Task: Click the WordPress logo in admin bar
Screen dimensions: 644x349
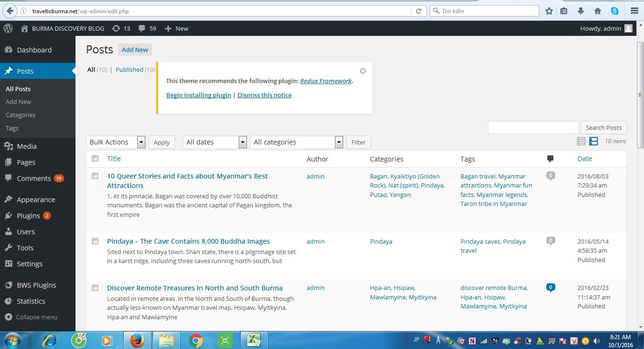Action: (x=8, y=28)
